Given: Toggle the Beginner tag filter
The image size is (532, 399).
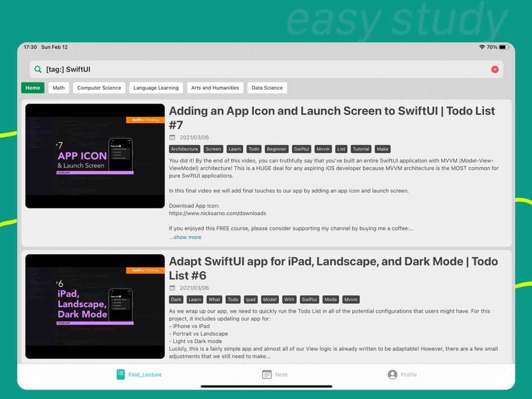Looking at the screenshot, I should (276, 149).
